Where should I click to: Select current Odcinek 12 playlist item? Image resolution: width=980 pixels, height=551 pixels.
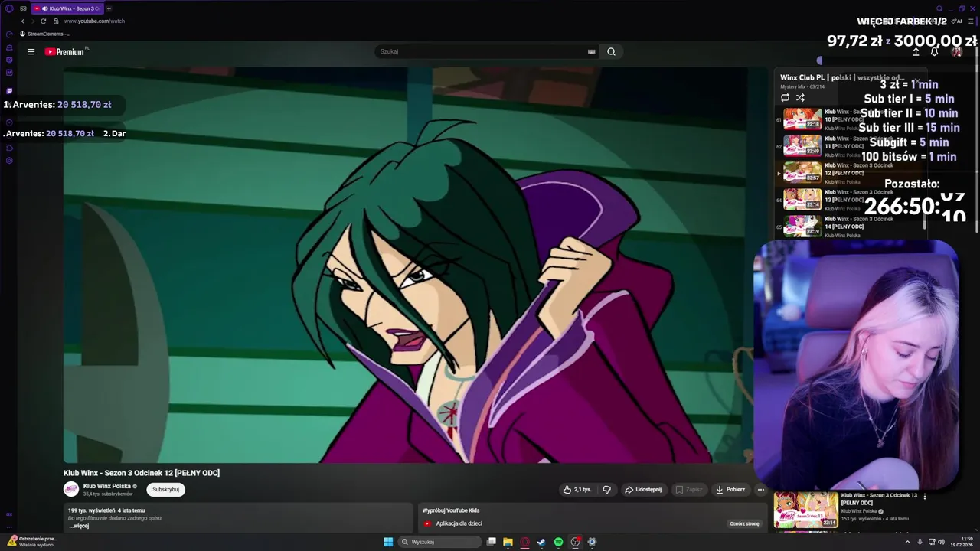pos(850,172)
